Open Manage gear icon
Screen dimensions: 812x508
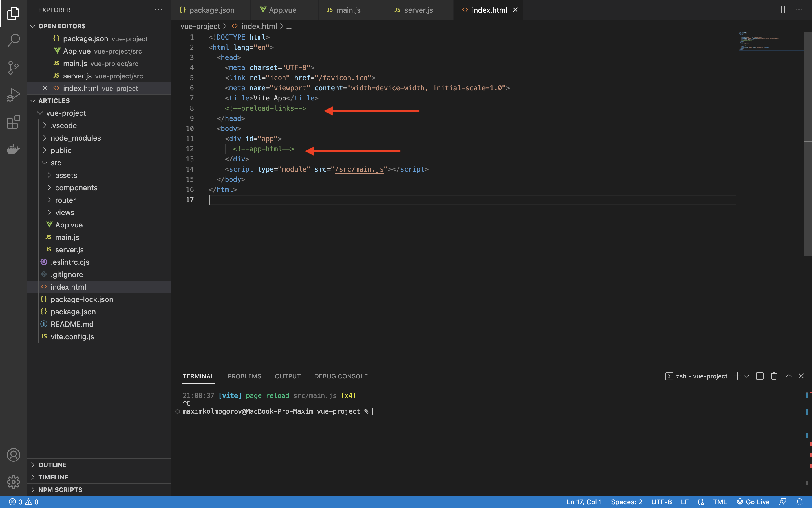(14, 482)
